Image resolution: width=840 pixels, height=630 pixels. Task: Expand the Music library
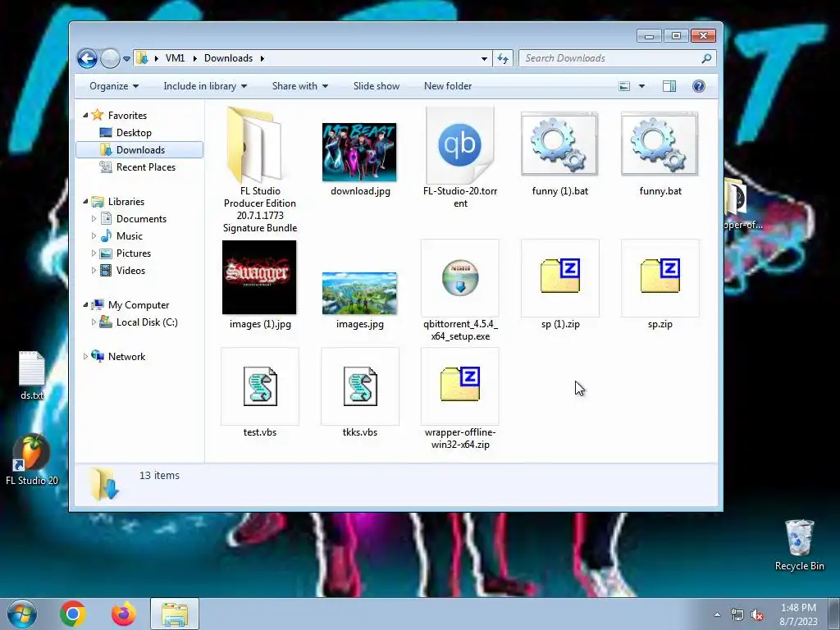click(x=94, y=235)
